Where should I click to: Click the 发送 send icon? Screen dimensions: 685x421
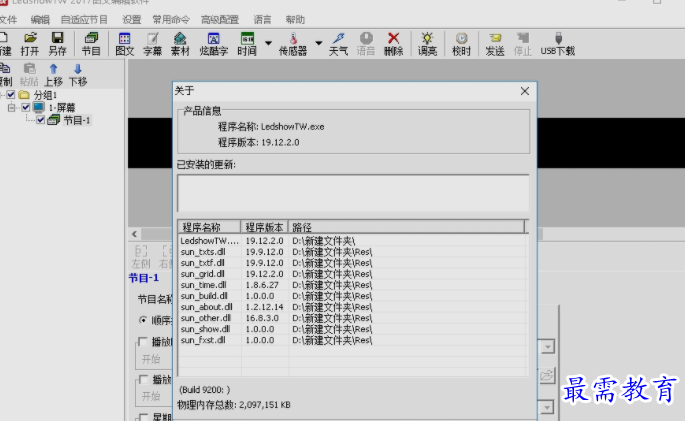(x=495, y=44)
